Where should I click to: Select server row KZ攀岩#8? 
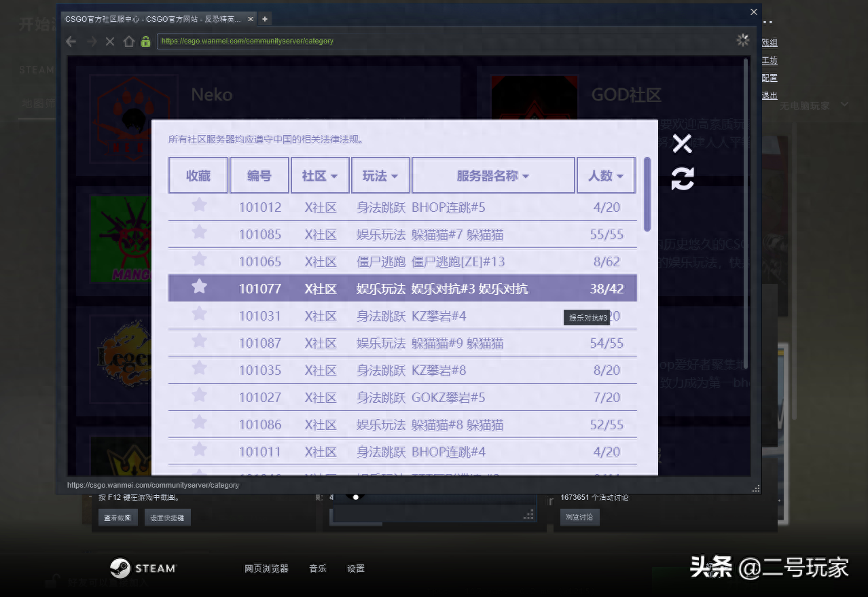403,370
